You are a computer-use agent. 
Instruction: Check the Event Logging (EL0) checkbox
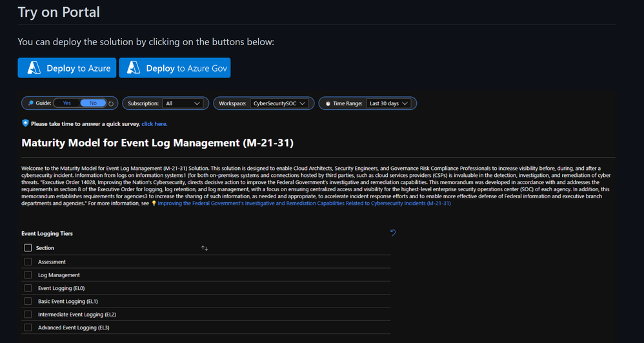(x=28, y=288)
